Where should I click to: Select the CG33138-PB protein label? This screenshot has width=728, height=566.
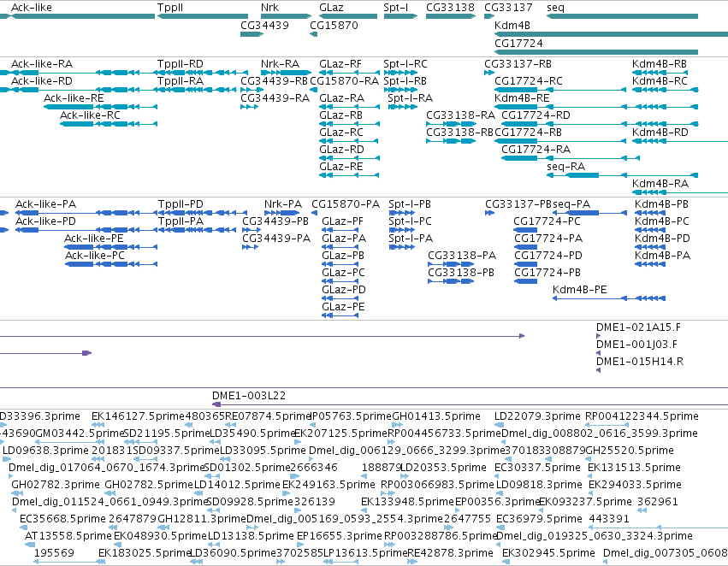coord(461,273)
